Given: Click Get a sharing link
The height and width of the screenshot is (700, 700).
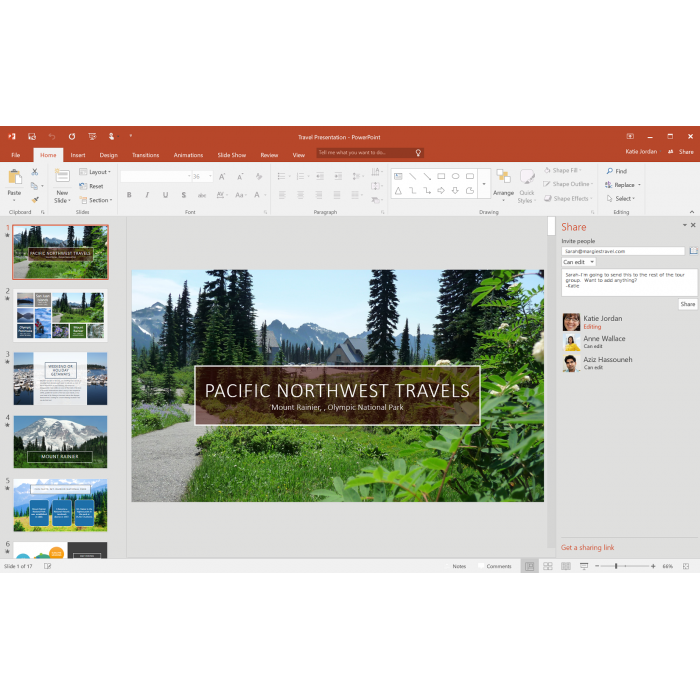Looking at the screenshot, I should coord(588,547).
